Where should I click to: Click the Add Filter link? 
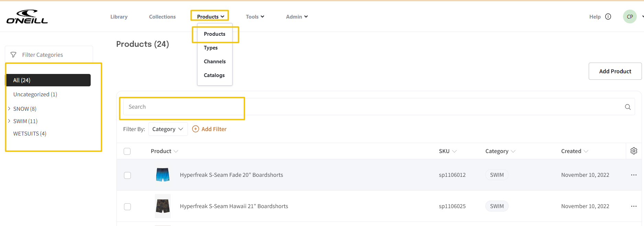pyautogui.click(x=209, y=129)
